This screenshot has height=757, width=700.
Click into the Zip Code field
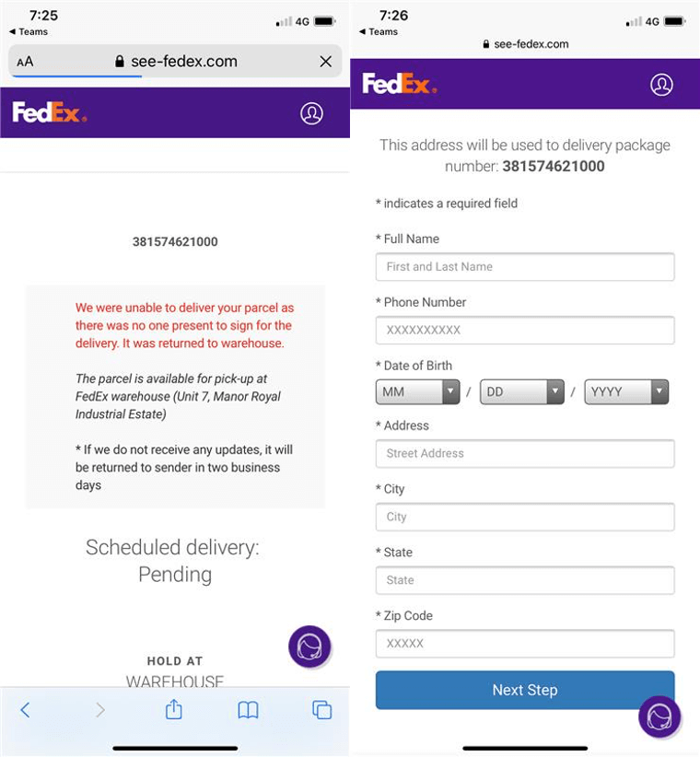525,644
